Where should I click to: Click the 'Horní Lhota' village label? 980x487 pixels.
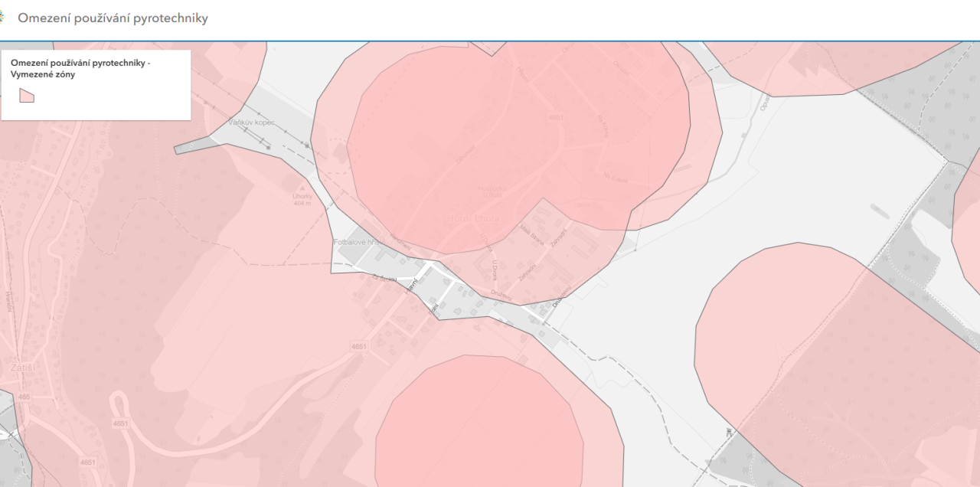(472, 219)
